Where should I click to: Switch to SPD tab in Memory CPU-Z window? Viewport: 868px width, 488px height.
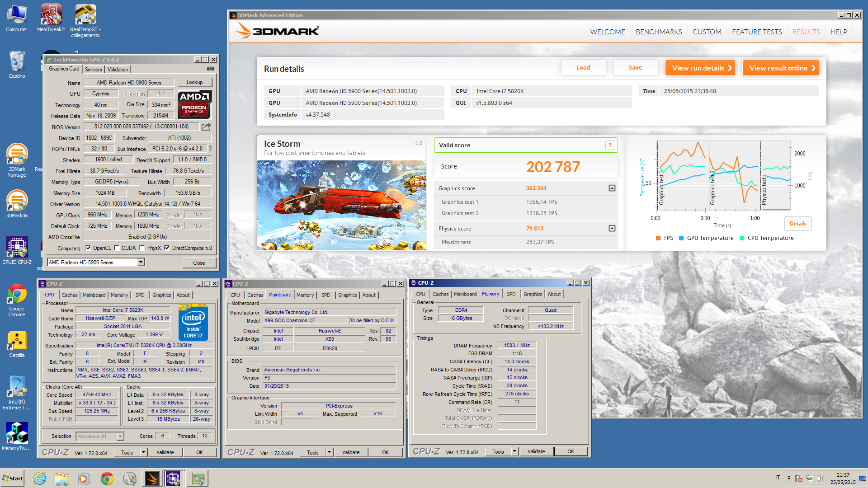(511, 294)
